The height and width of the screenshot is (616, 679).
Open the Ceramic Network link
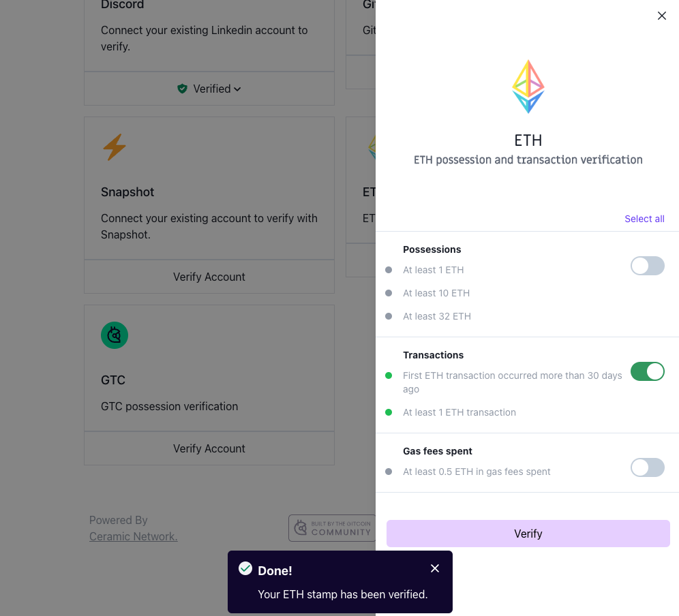pyautogui.click(x=134, y=536)
